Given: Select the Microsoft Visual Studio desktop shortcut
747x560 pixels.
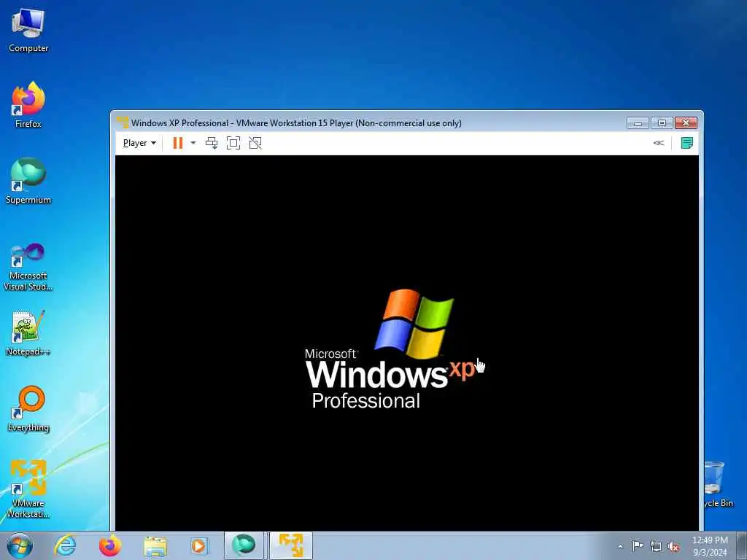Looking at the screenshot, I should 28,267.
